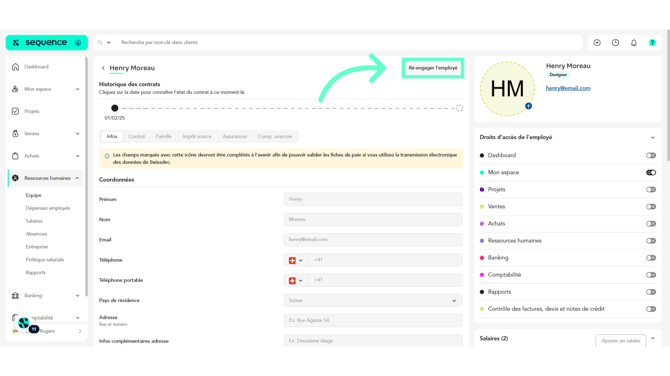This screenshot has width=670, height=376.
Task: Open Salaires submenu item
Action: (34, 221)
